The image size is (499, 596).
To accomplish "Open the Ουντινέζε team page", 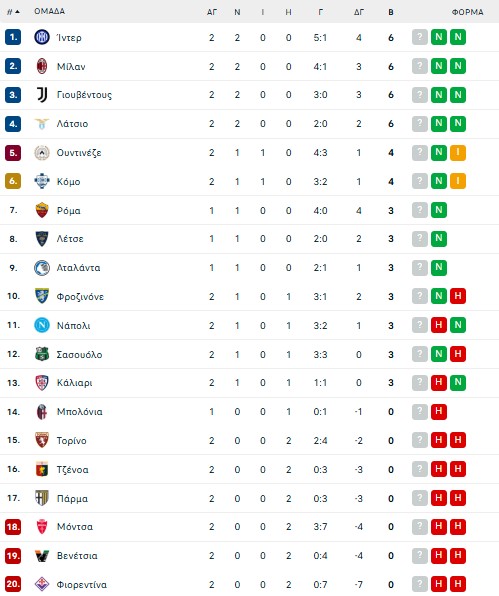I will click(x=79, y=153).
